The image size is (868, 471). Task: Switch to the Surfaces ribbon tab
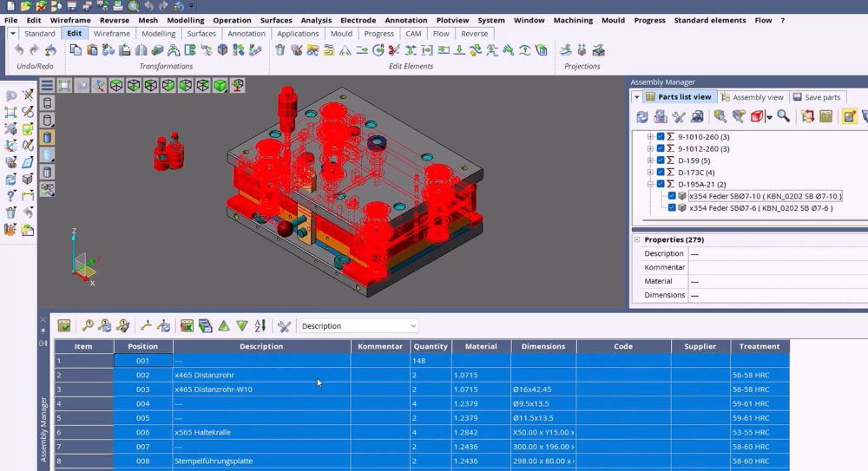201,34
